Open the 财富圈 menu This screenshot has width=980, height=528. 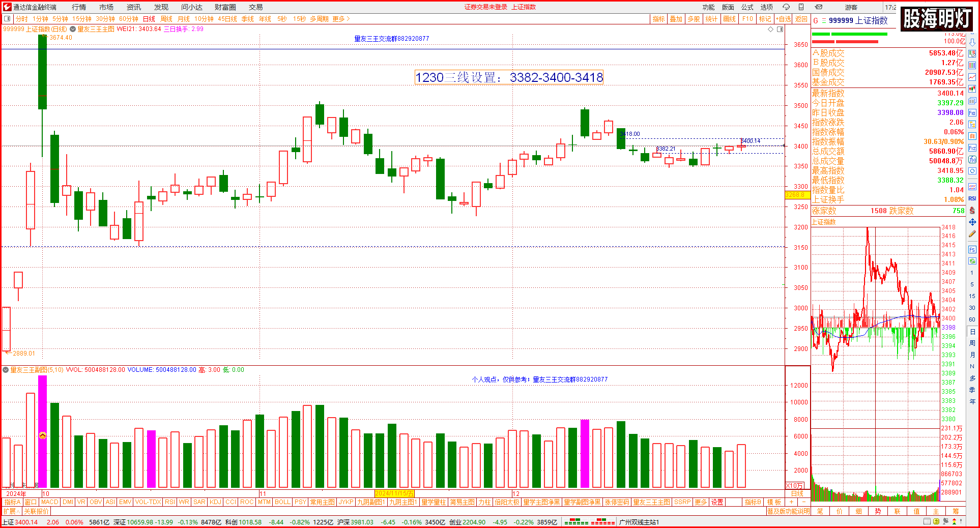(x=225, y=7)
